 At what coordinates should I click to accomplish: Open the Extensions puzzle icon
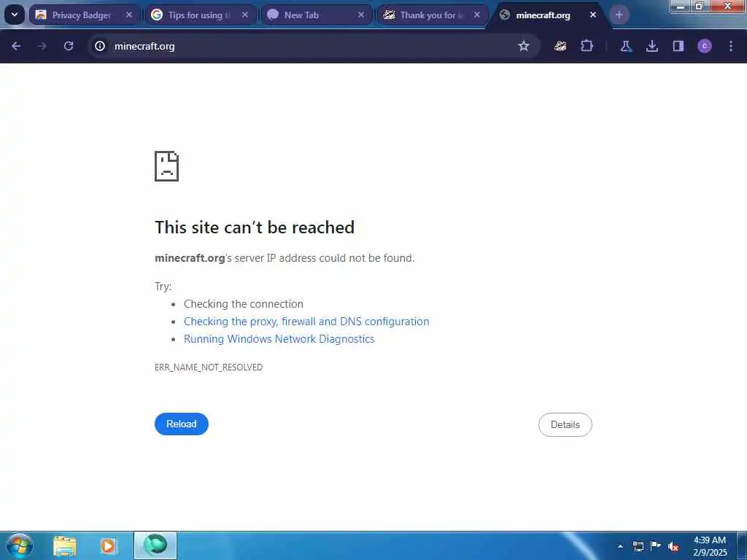[x=587, y=46]
